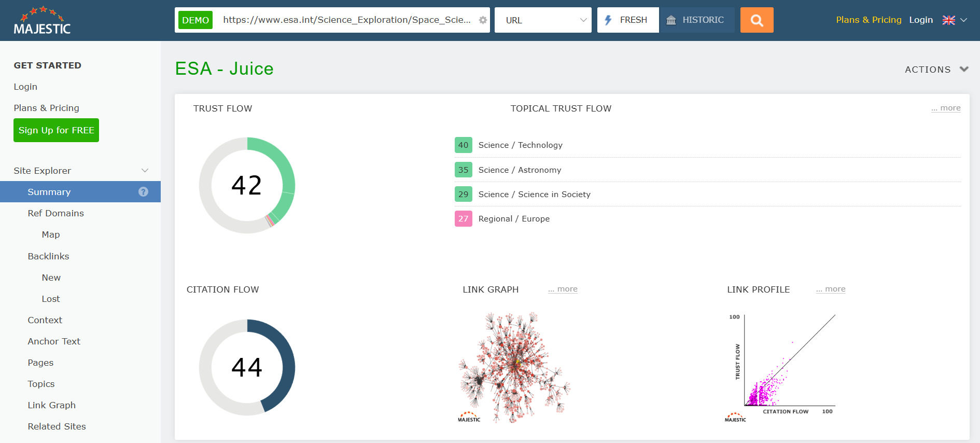
Task: Open the language flag selector
Action: click(955, 20)
